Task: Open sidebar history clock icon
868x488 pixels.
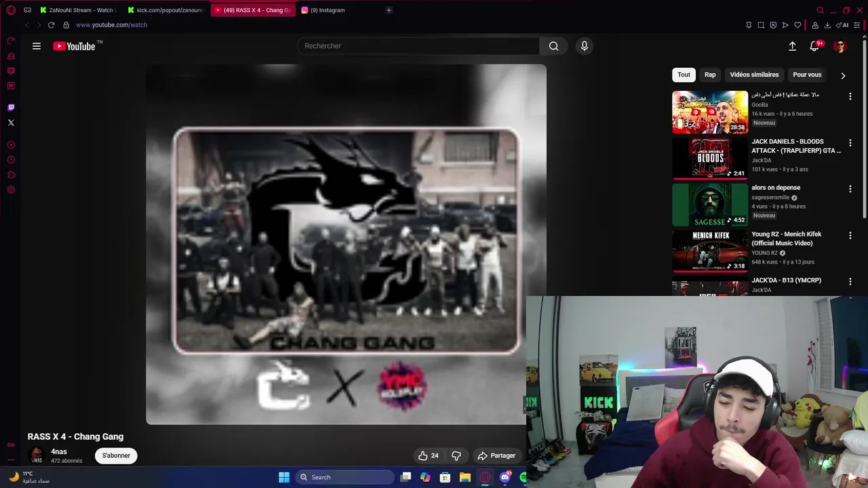Action: [x=11, y=160]
